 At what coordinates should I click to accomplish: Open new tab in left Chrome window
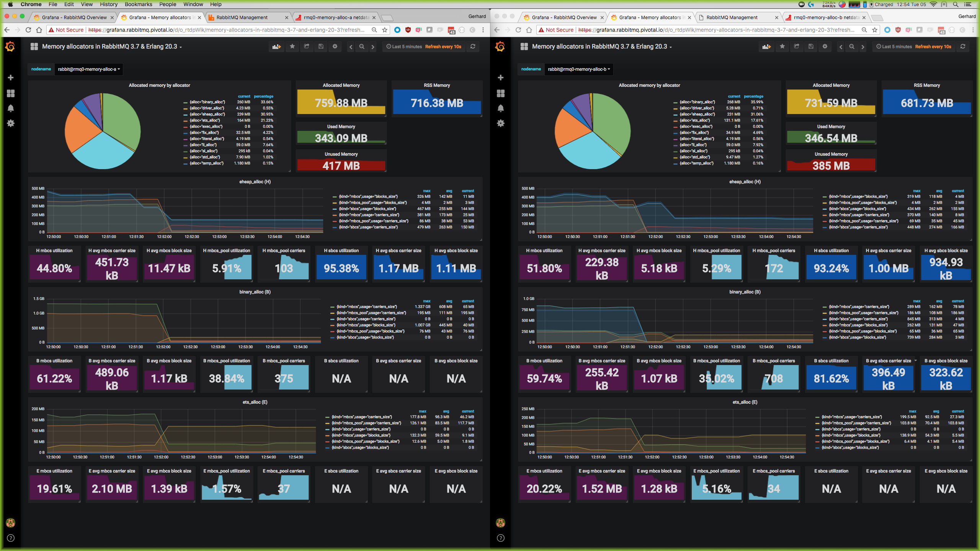coord(387,18)
